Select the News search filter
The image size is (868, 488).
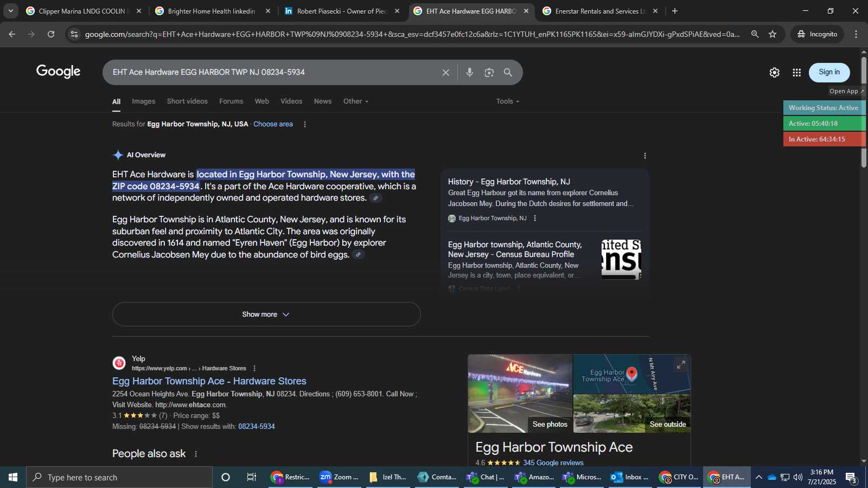pyautogui.click(x=323, y=101)
